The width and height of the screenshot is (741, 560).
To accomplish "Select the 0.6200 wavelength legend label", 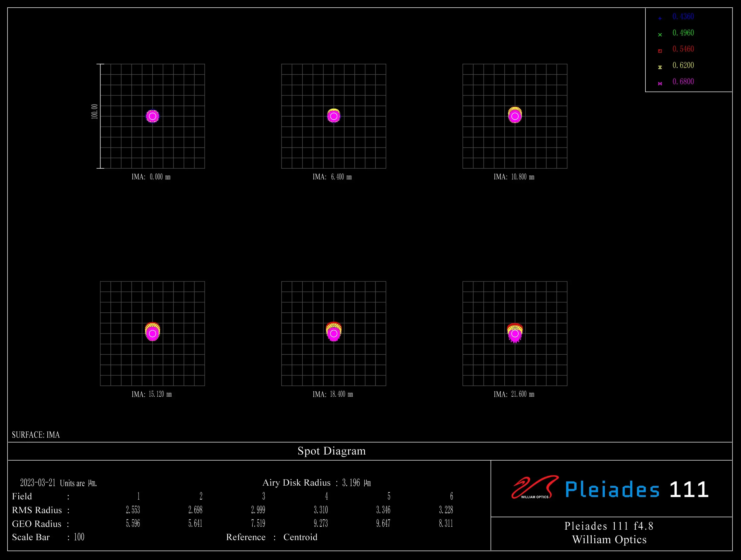I will (683, 65).
